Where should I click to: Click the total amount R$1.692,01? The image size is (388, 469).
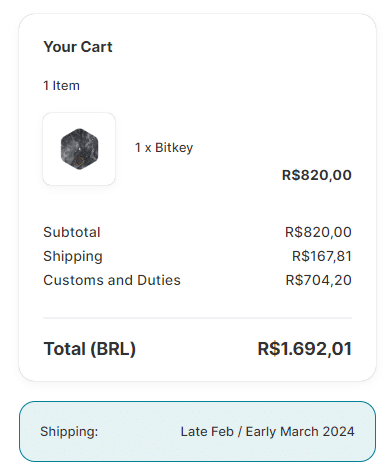[305, 349]
